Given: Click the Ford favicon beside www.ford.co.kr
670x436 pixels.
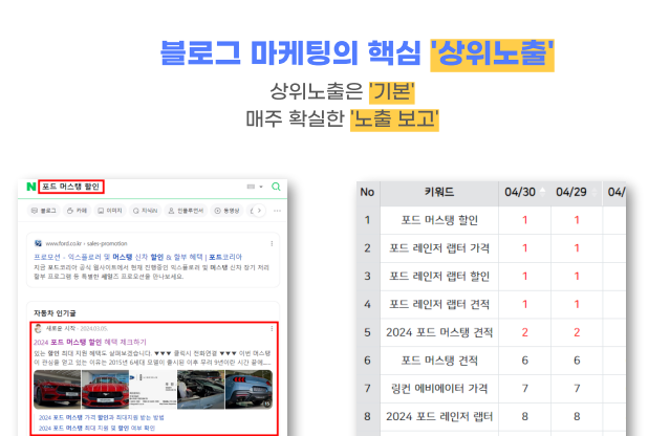Looking at the screenshot, I should [38, 243].
